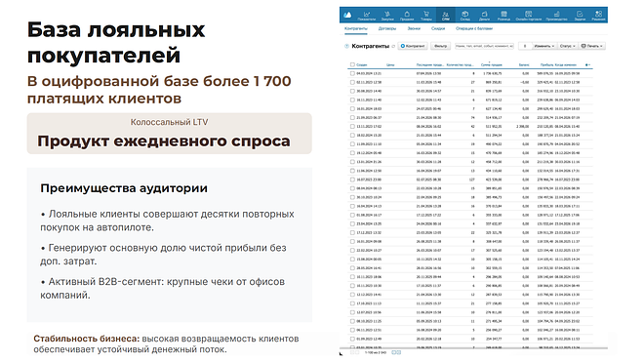Viewport: 644px width, 362px height.
Task: Click the footer text 1-100 из 2 043
Action: [x=376, y=352]
